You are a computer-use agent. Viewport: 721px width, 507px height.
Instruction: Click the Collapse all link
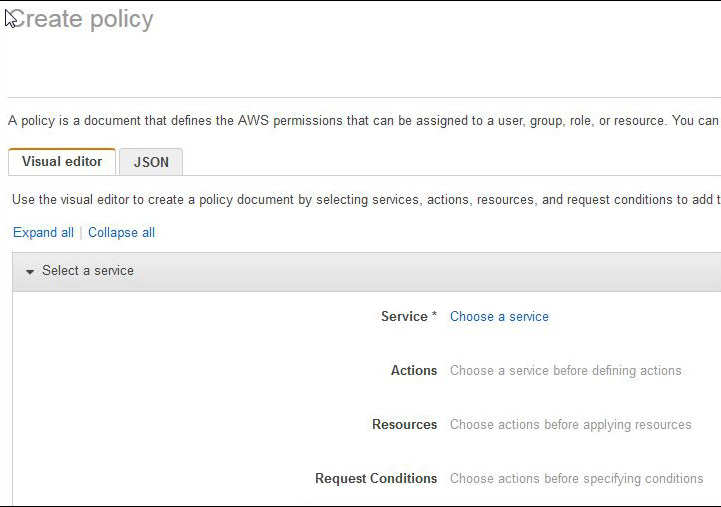point(121,233)
